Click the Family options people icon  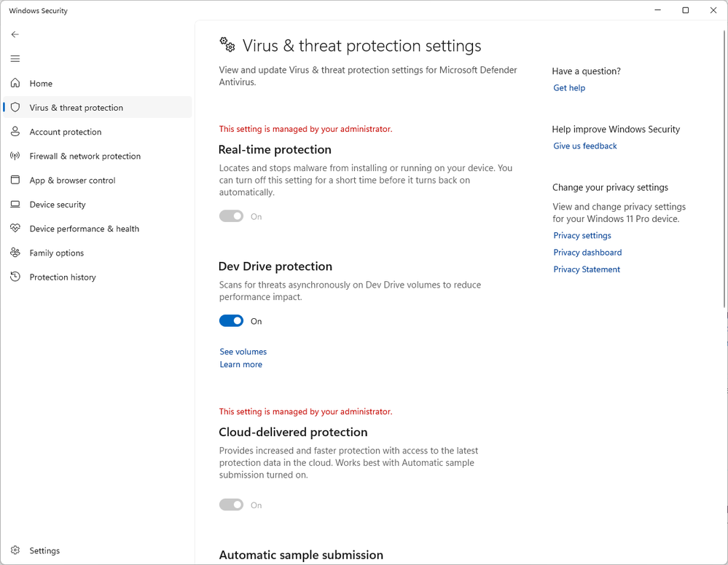15,253
